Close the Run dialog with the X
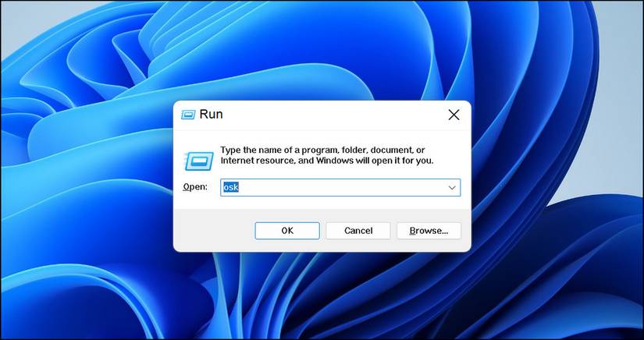 pyautogui.click(x=454, y=115)
